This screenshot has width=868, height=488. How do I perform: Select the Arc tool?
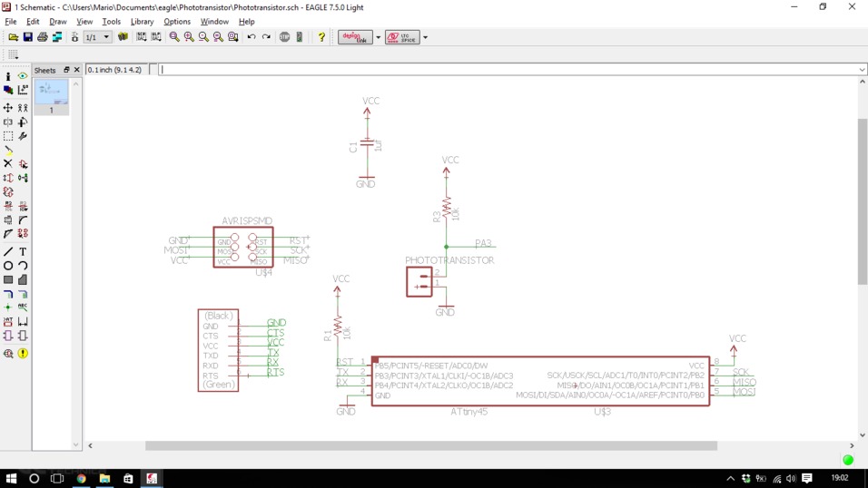(23, 266)
